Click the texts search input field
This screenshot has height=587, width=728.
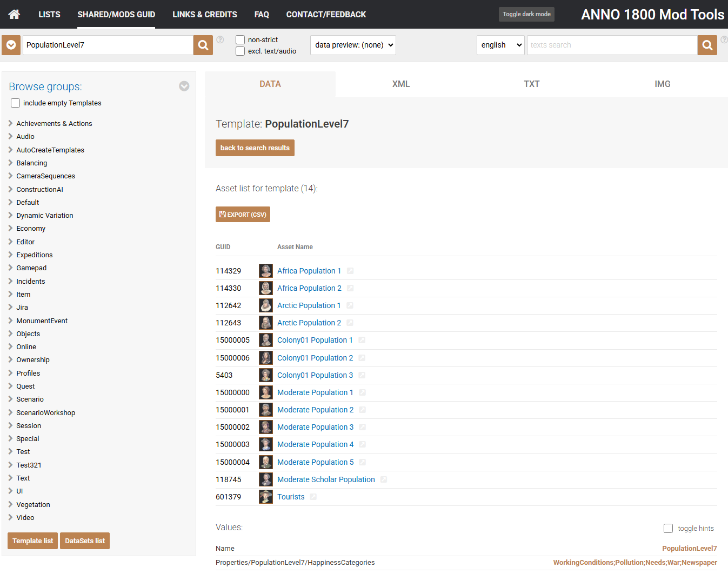[612, 45]
